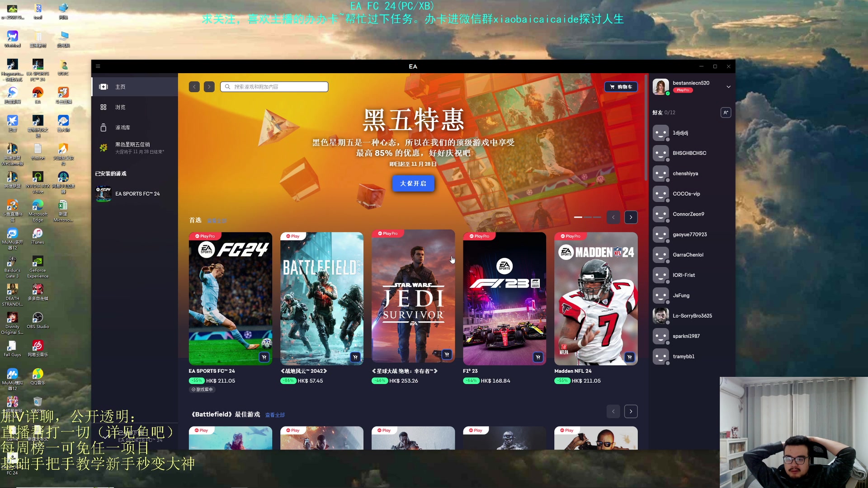Click the 查看全部 (View All) link
The height and width of the screenshot is (488, 868).
pos(274,414)
